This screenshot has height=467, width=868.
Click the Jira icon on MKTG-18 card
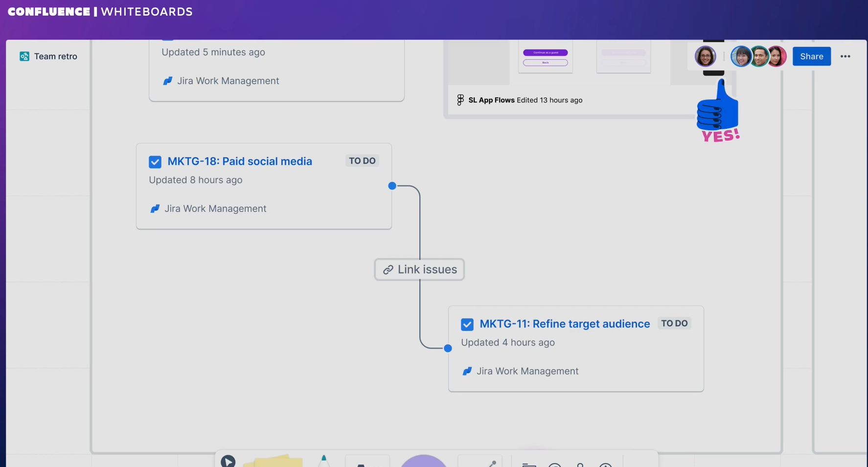pos(155,209)
